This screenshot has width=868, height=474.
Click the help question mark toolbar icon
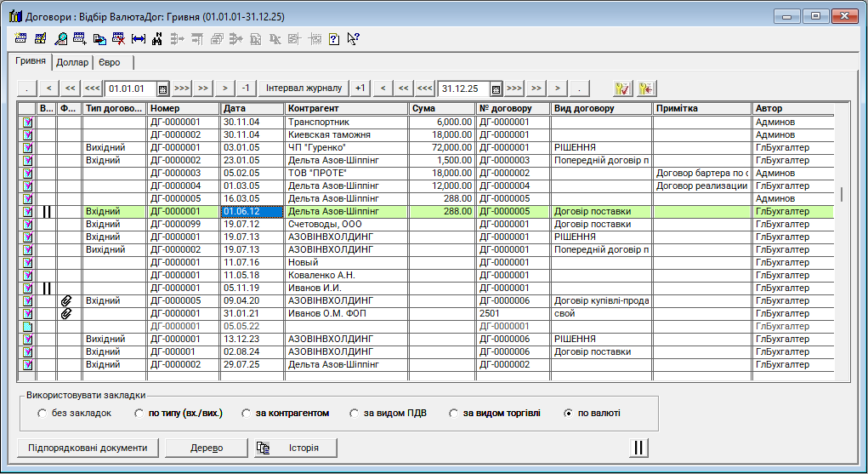click(333, 38)
